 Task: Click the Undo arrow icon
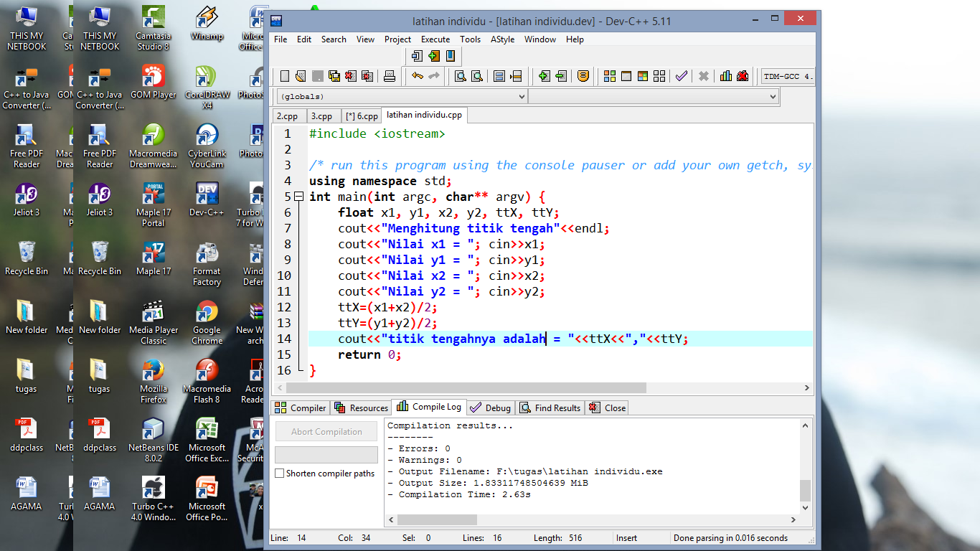(x=417, y=76)
